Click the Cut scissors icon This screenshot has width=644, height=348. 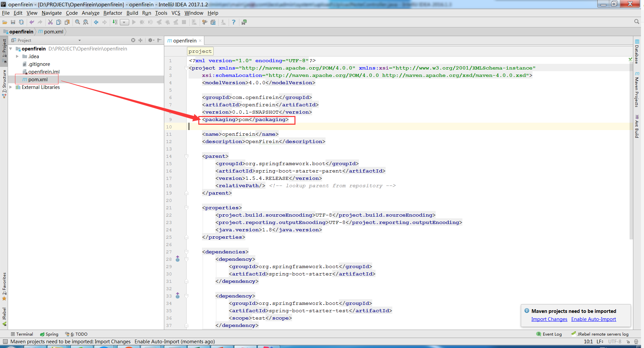click(50, 22)
